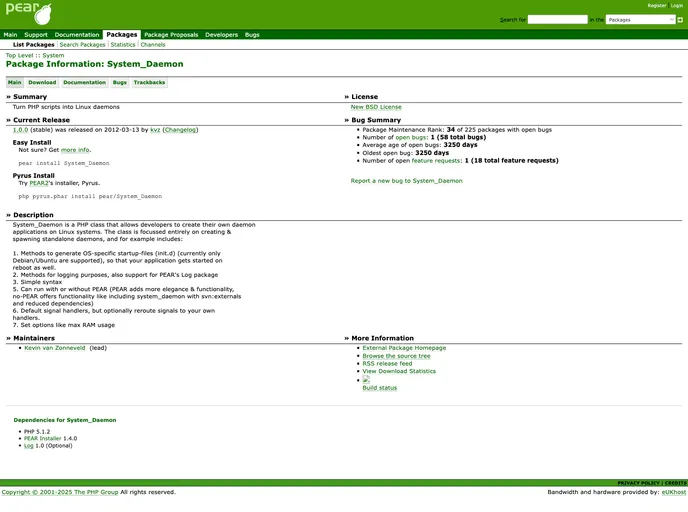Click the more info link under Easy Install
This screenshot has height=512, width=688.
pyautogui.click(x=75, y=150)
